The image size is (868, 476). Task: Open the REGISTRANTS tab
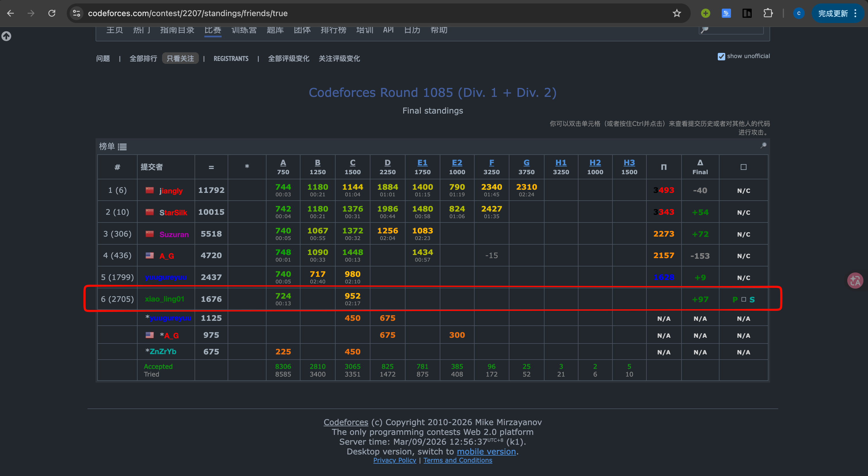(x=231, y=59)
